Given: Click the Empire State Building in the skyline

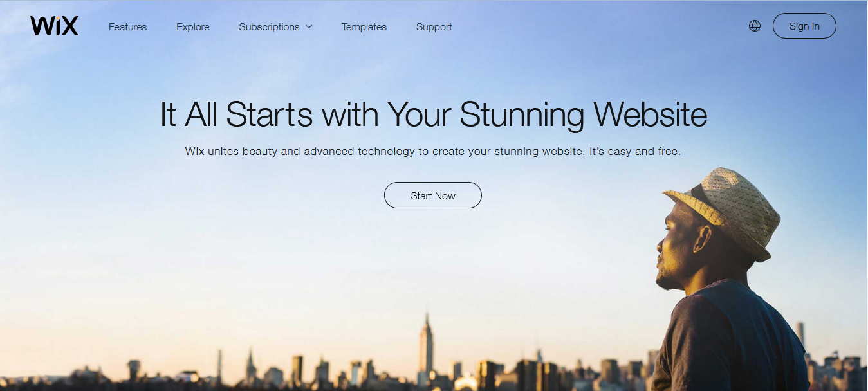Looking at the screenshot, I should (x=426, y=347).
